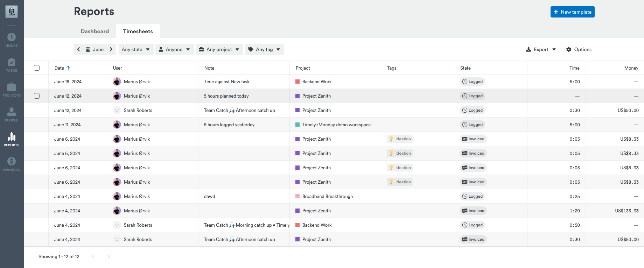Viewport: 644px width, 268px height.
Task: Advance to next month using right arrow
Action: click(x=111, y=49)
